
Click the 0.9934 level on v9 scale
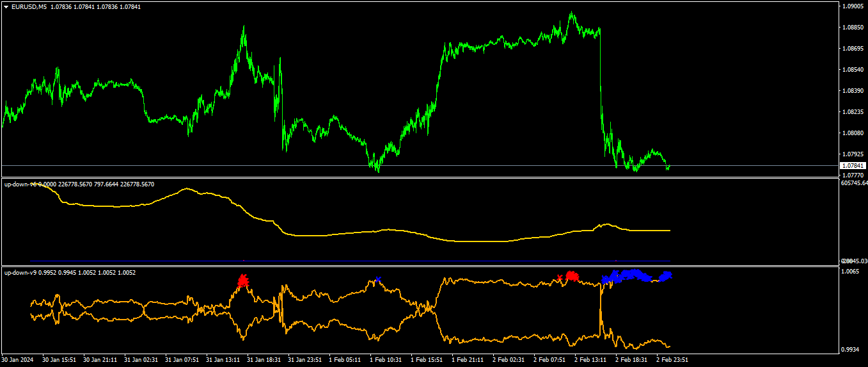pos(851,350)
